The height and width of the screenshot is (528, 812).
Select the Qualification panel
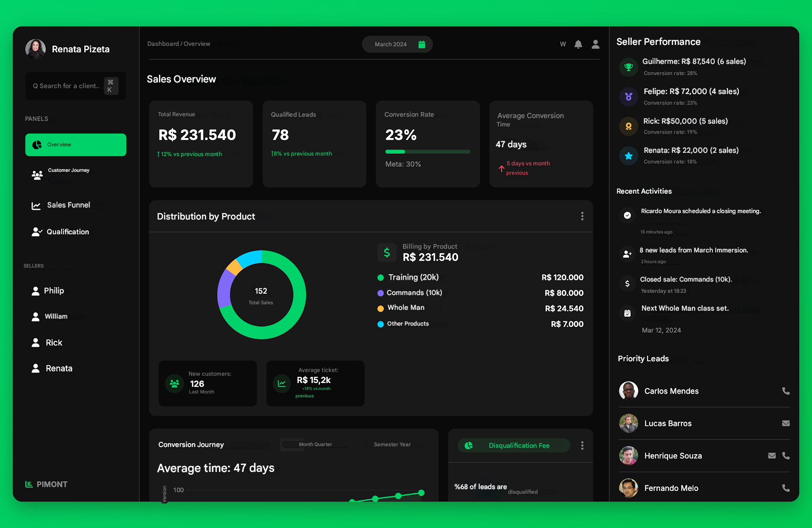pos(68,232)
